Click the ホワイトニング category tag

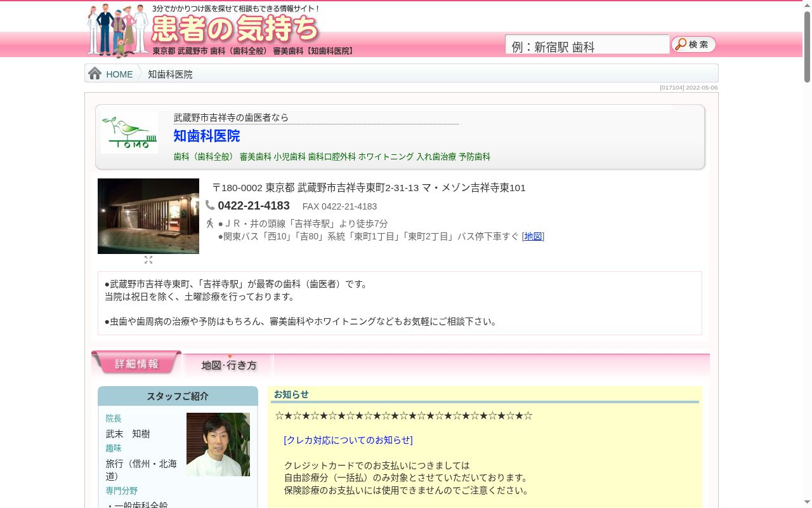click(386, 156)
